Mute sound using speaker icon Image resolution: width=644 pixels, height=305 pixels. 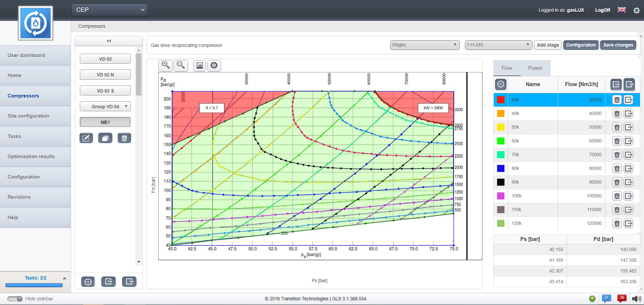[x=636, y=299]
